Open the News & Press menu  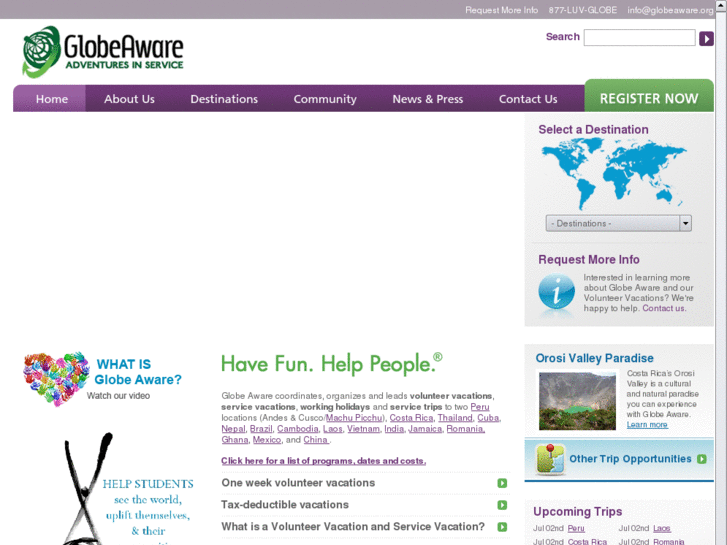coord(427,99)
